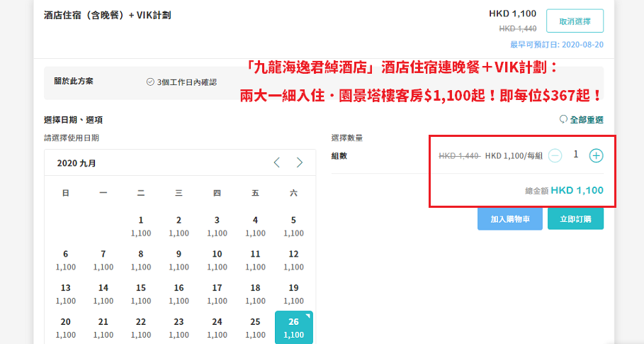Reset selections via 全部重選
Viewport: 644px width, 344px height.
click(582, 120)
